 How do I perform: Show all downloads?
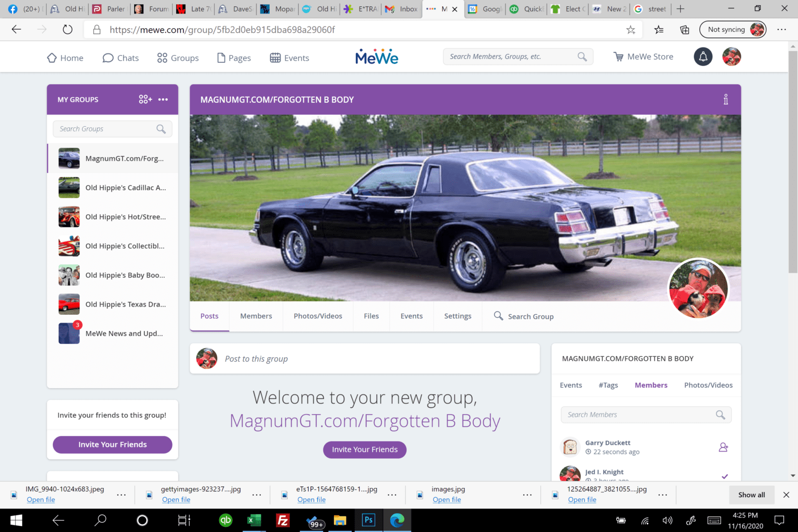(751, 495)
